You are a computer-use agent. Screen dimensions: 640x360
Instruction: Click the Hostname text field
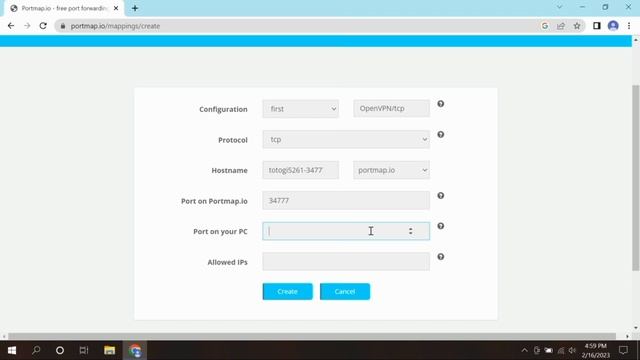point(300,170)
